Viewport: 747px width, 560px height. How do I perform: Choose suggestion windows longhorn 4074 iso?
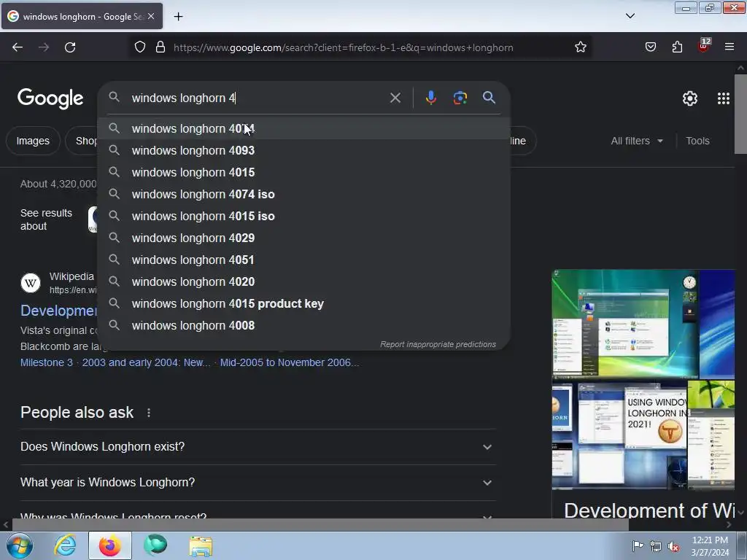[x=304, y=194]
